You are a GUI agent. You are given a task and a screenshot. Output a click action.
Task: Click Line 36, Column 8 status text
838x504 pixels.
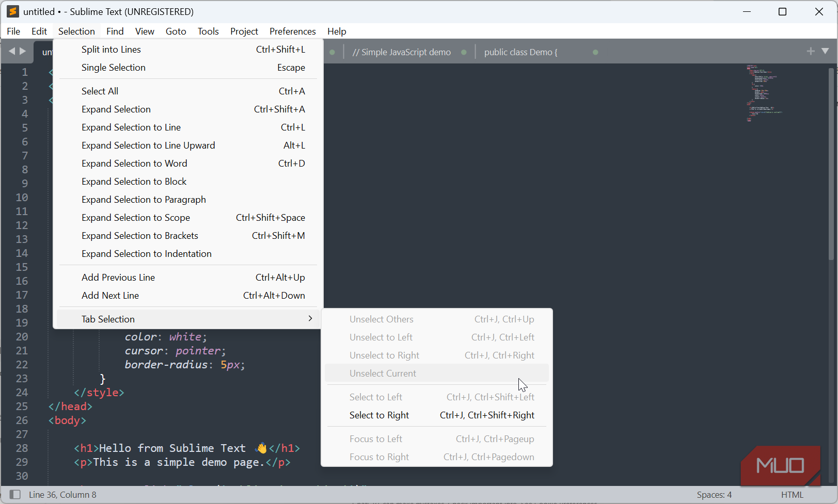pos(62,495)
